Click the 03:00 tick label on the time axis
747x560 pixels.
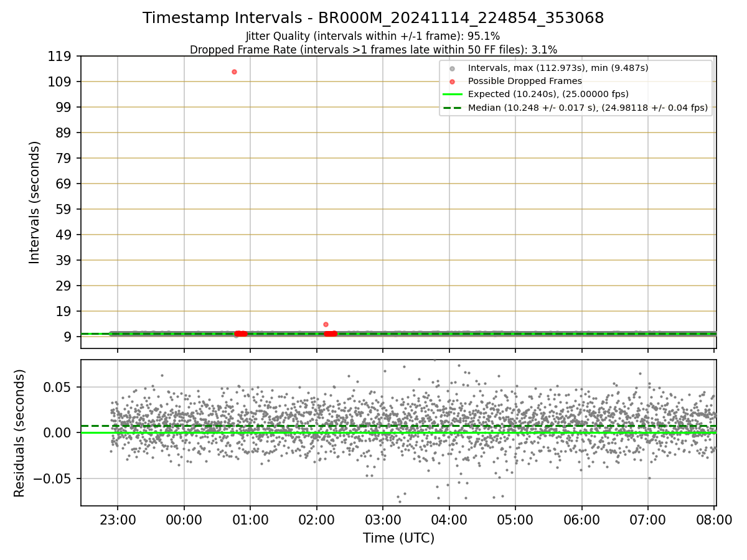383,520
